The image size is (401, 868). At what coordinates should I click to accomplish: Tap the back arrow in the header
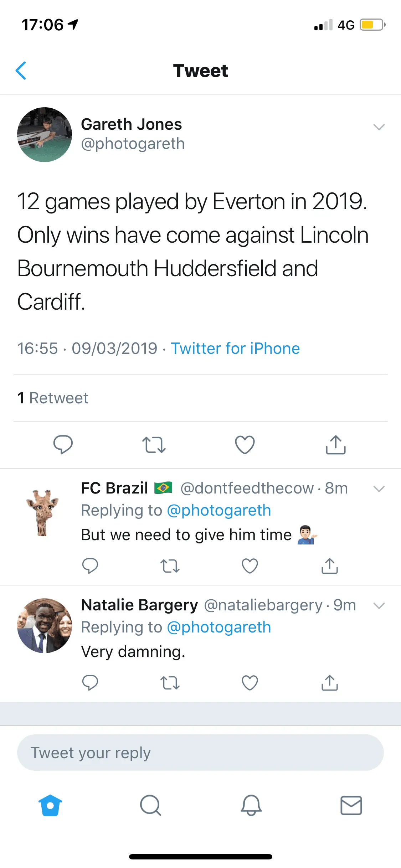[x=21, y=71]
